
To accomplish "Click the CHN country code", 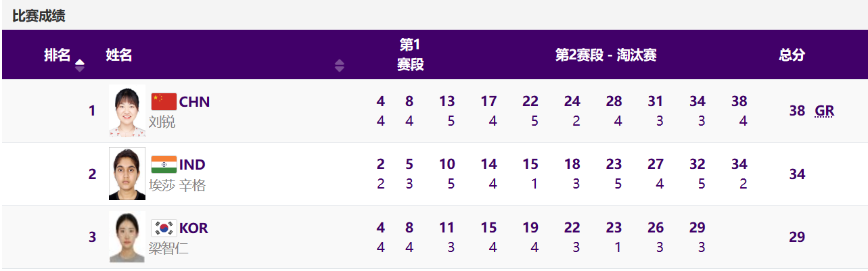I will pos(194,102).
